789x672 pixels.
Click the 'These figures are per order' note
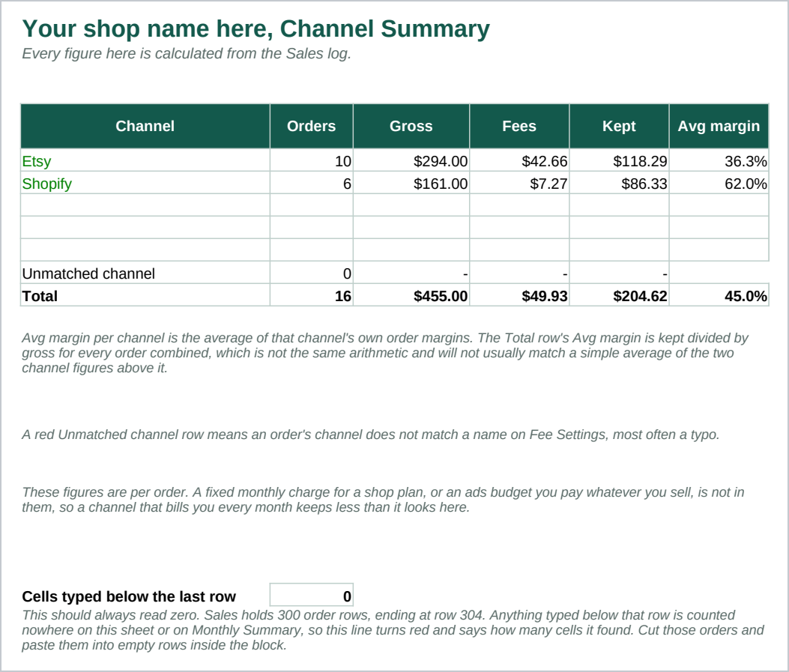[383, 500]
